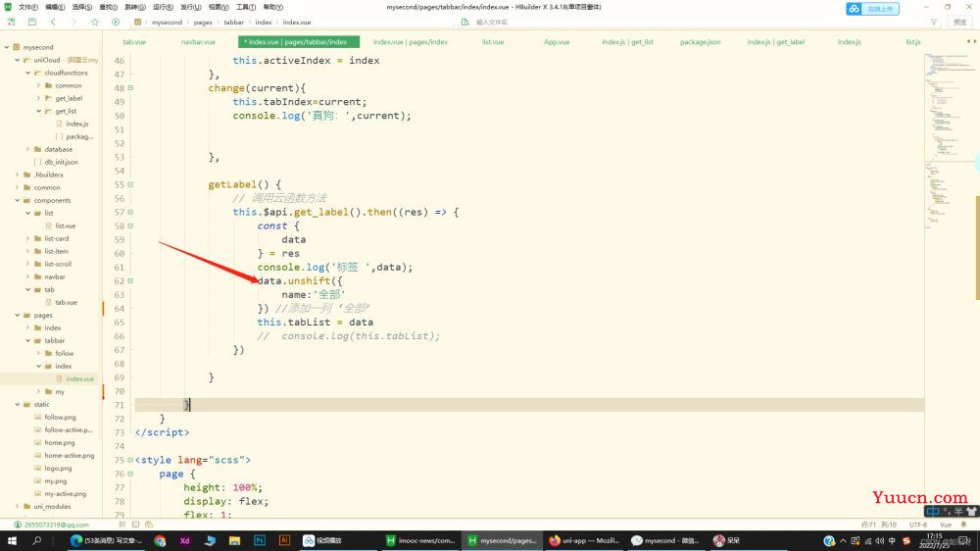Fold the style block at line 75
The width and height of the screenshot is (980, 551).
[x=130, y=460]
